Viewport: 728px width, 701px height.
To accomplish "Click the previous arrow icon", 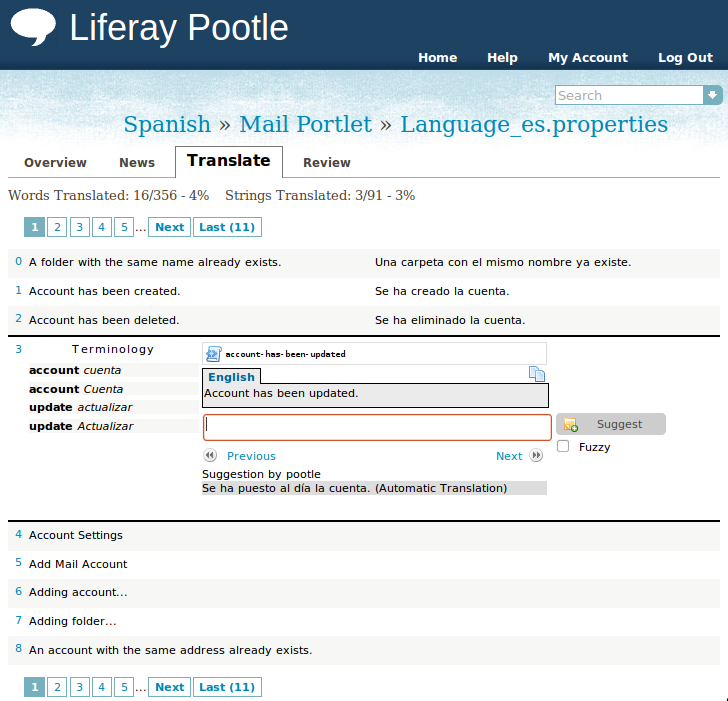I will (210, 456).
